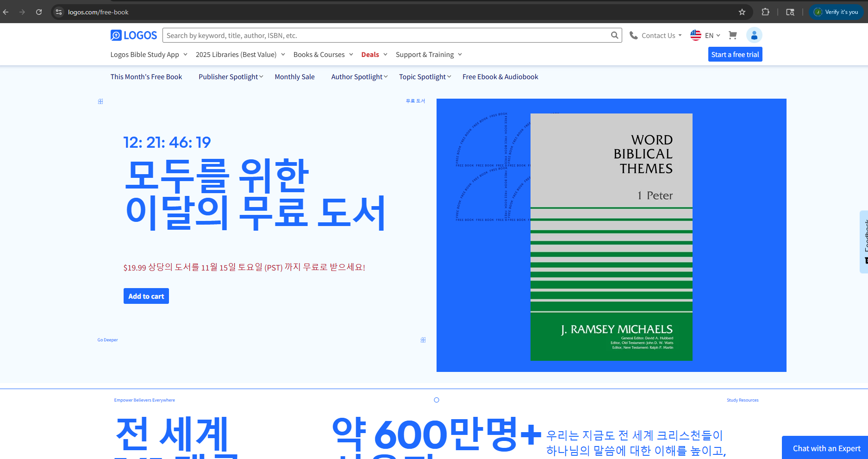
Task: Click the Go Deeper label
Action: 107,340
